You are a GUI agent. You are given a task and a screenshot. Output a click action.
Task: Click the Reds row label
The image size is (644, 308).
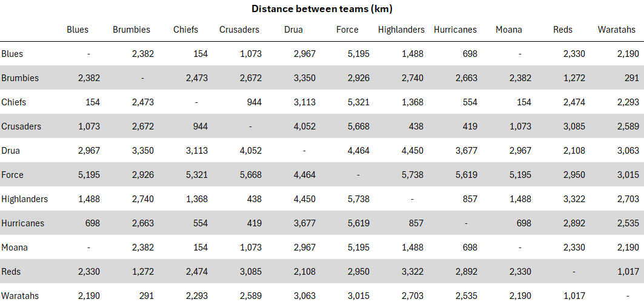[11, 272]
